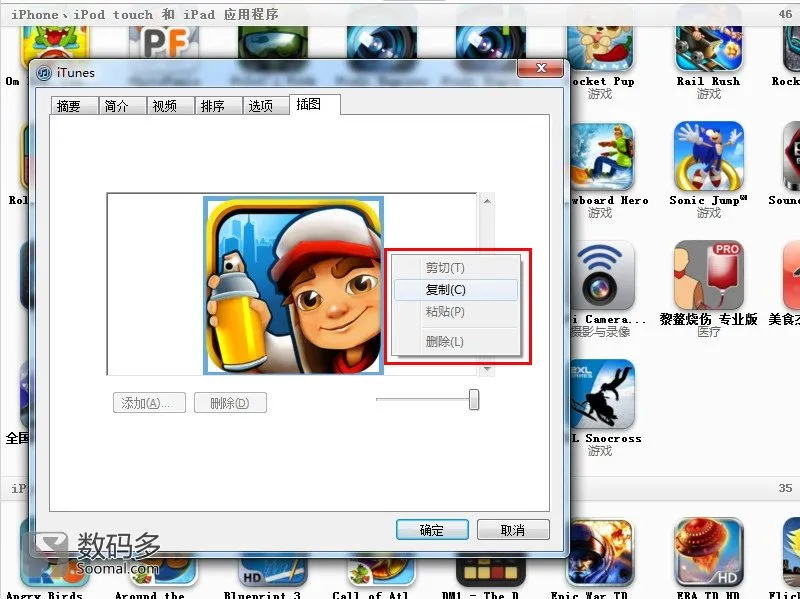Select Copy (复制) in the context menu
This screenshot has width=800, height=599.
pyautogui.click(x=456, y=290)
